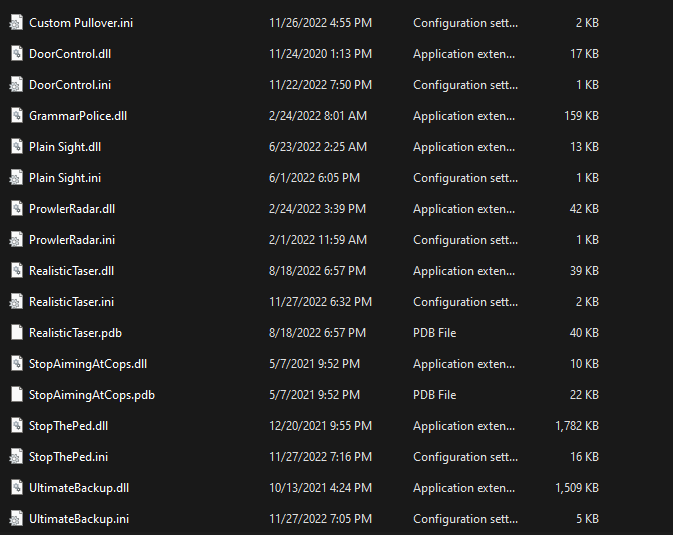Click the UltimateBackup.ini file icon
673x535 pixels.
click(x=16, y=518)
